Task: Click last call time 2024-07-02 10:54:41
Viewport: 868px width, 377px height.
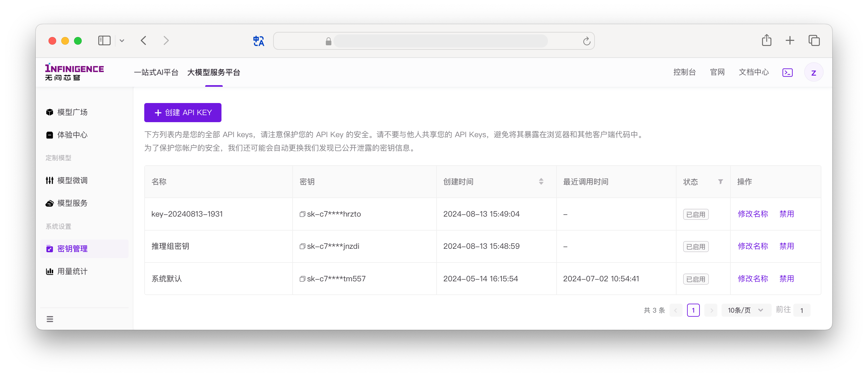Action: [x=601, y=279]
